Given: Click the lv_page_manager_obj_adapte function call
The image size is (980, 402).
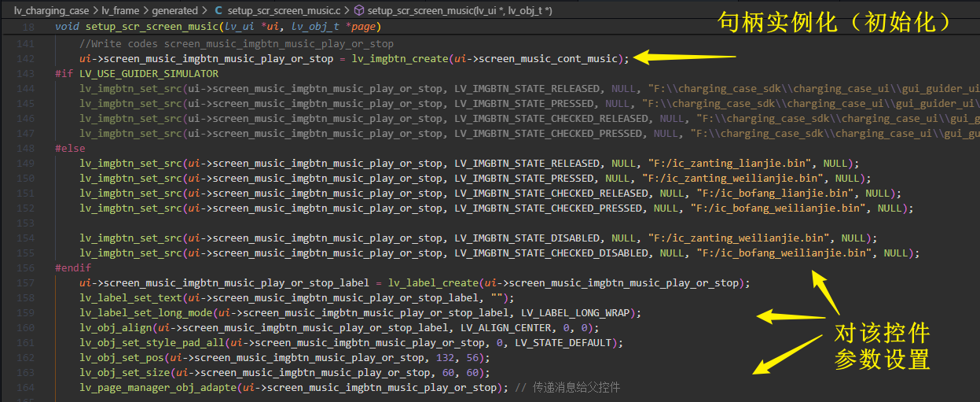Looking at the screenshot, I should coord(158,387).
